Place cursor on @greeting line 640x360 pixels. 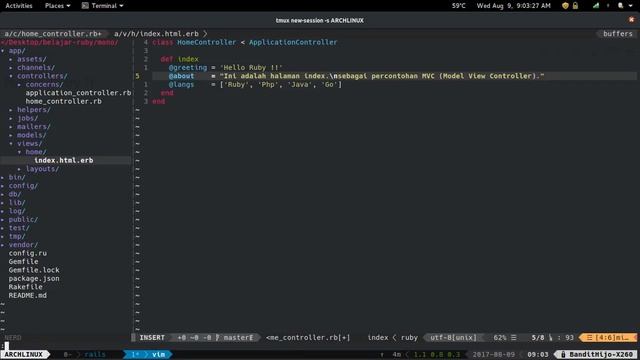(x=225, y=68)
